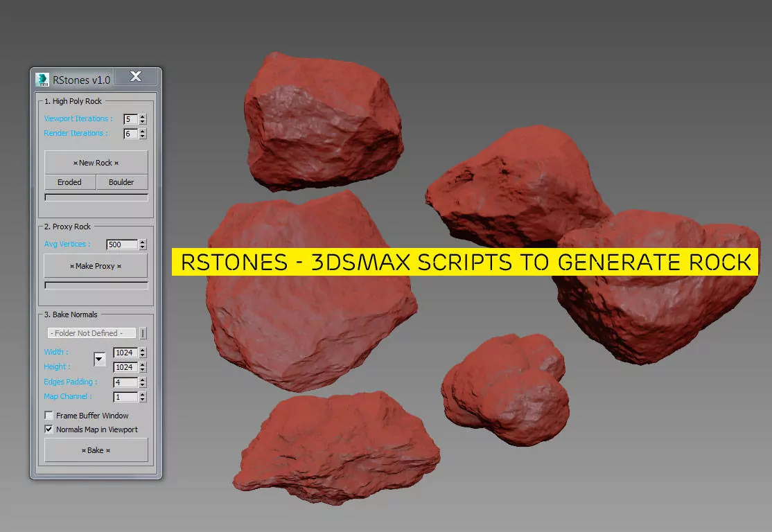
Task: Click the Height value field
Action: point(125,367)
